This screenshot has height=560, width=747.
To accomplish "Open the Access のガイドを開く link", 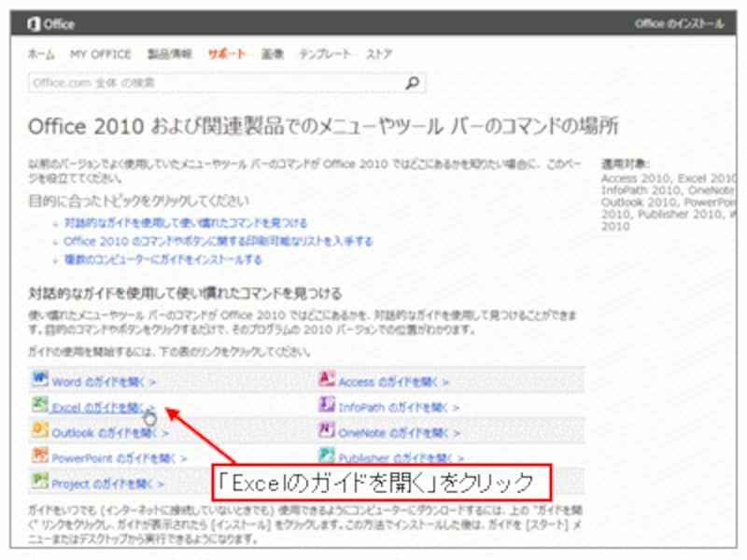I will click(x=394, y=382).
